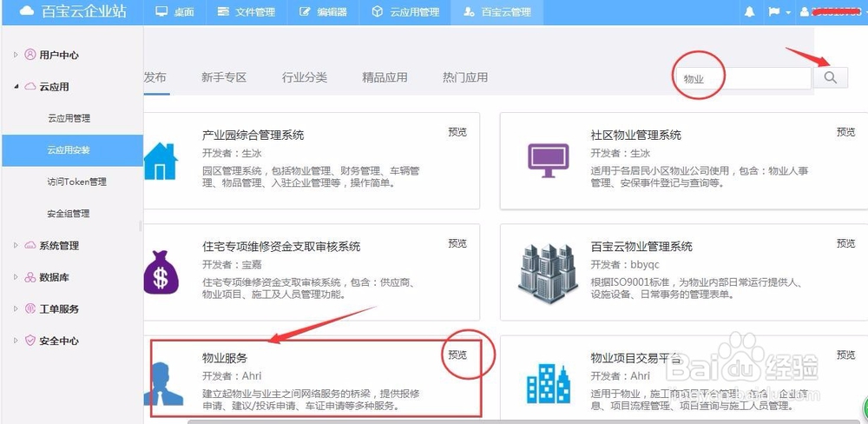Open the 产业园综合管理系统 title
Image resolution: width=868 pixels, height=424 pixels.
[253, 135]
